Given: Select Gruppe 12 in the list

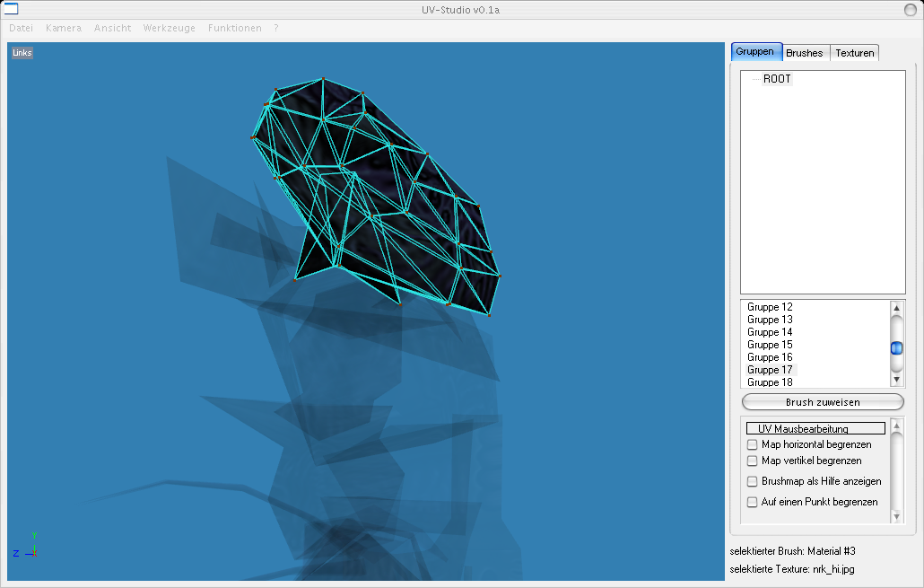Looking at the screenshot, I should point(770,307).
